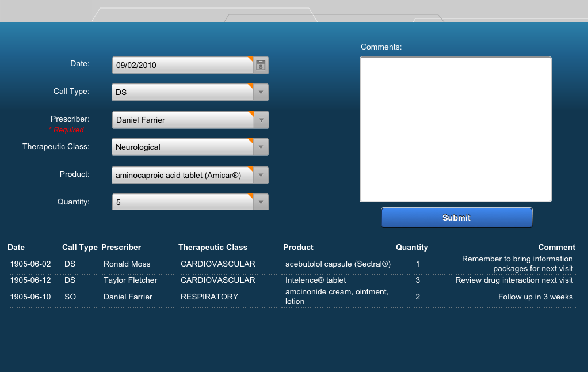Select the row with RESPIRATORY class
588x372 pixels.
[x=209, y=297]
